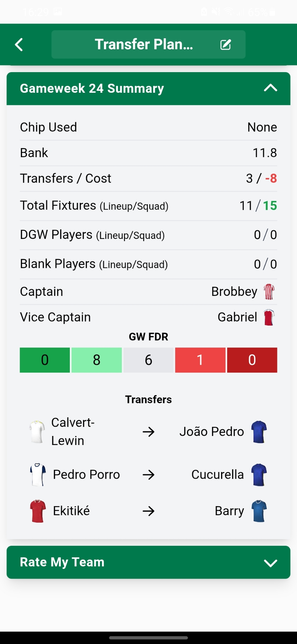Tap the Brobbey captain name
The image size is (297, 644).
[234, 292]
